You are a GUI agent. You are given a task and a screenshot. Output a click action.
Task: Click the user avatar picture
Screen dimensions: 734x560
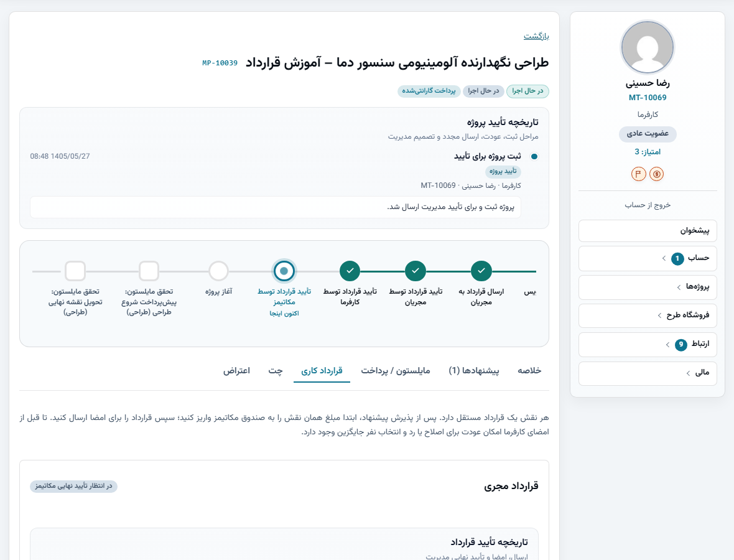coord(648,47)
